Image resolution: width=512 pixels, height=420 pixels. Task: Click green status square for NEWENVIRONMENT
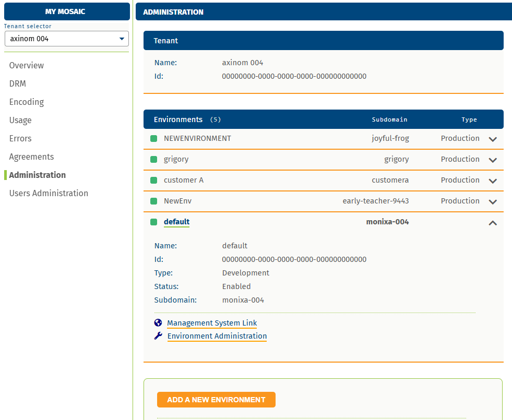pos(153,139)
